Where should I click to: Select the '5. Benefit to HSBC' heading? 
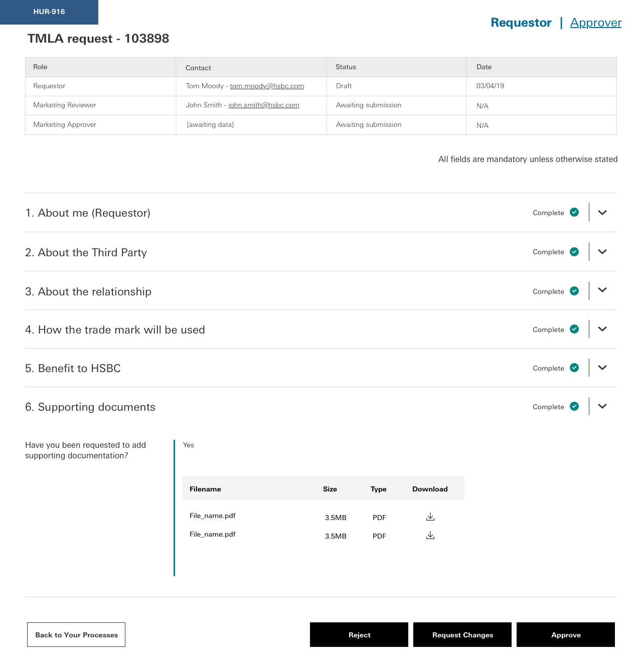coord(73,369)
